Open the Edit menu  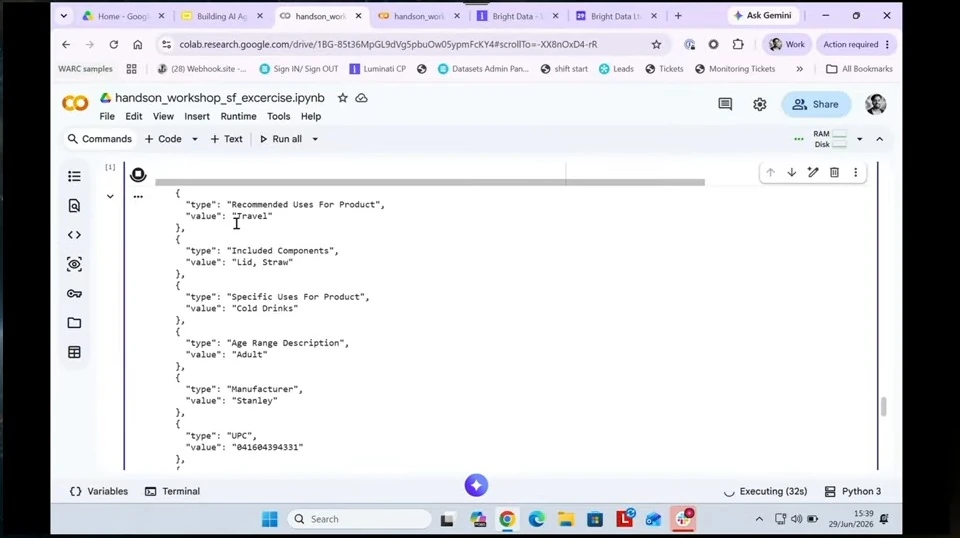[x=133, y=116]
